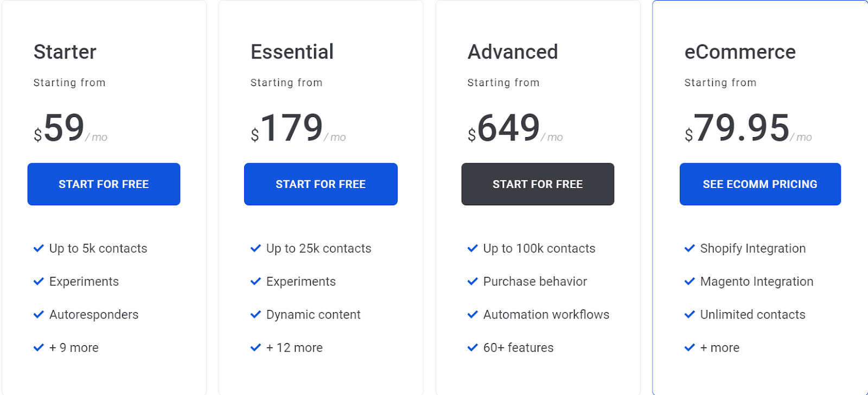Click checkmark next to Up to 25k contacts
The image size is (868, 395).
pyautogui.click(x=256, y=248)
